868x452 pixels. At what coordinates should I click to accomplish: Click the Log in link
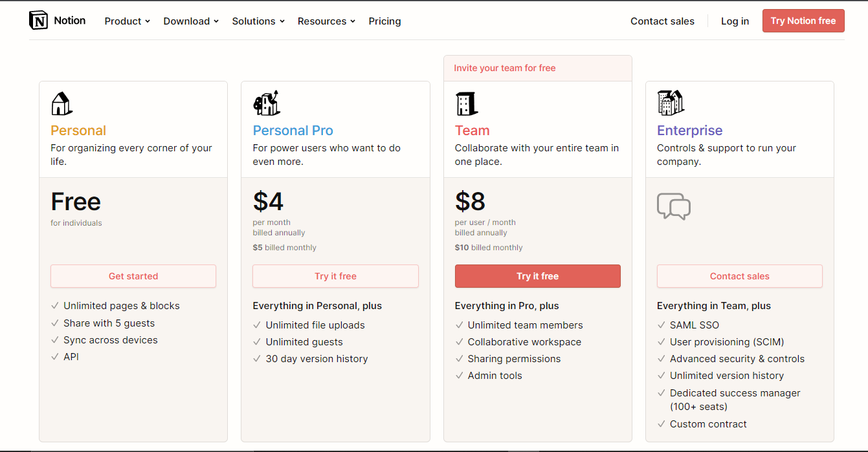735,21
